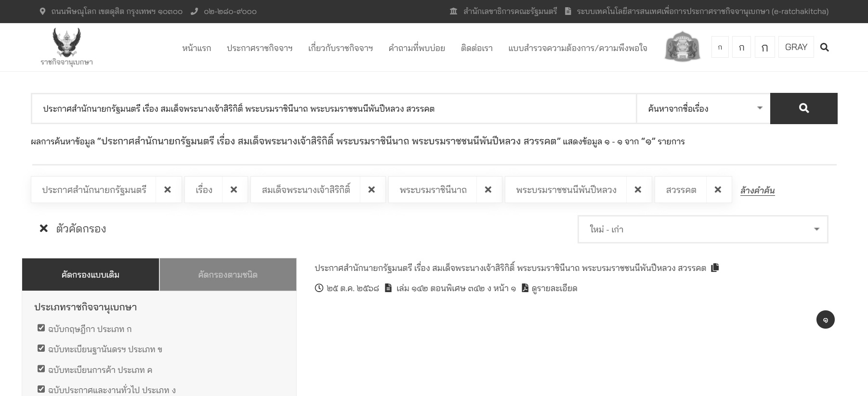Click the e-ratchakitcha system link
This screenshot has width=868, height=396.
tap(702, 11)
